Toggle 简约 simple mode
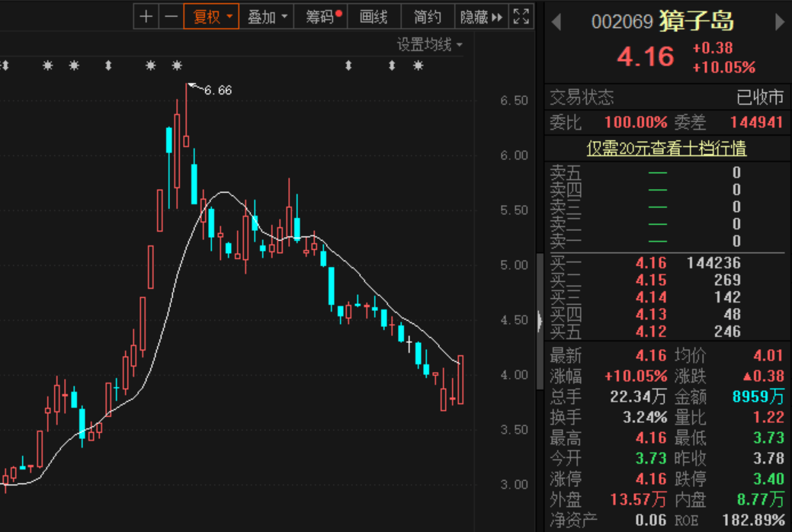 click(x=428, y=17)
